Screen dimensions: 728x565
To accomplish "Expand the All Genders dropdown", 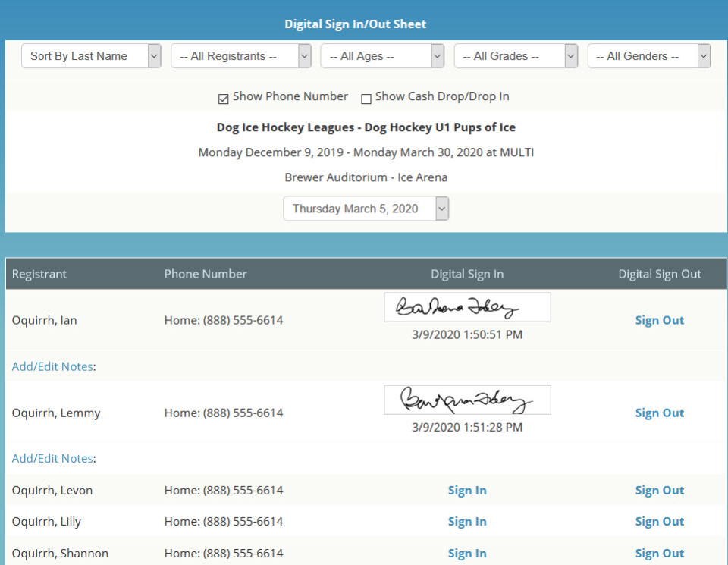I will [649, 55].
